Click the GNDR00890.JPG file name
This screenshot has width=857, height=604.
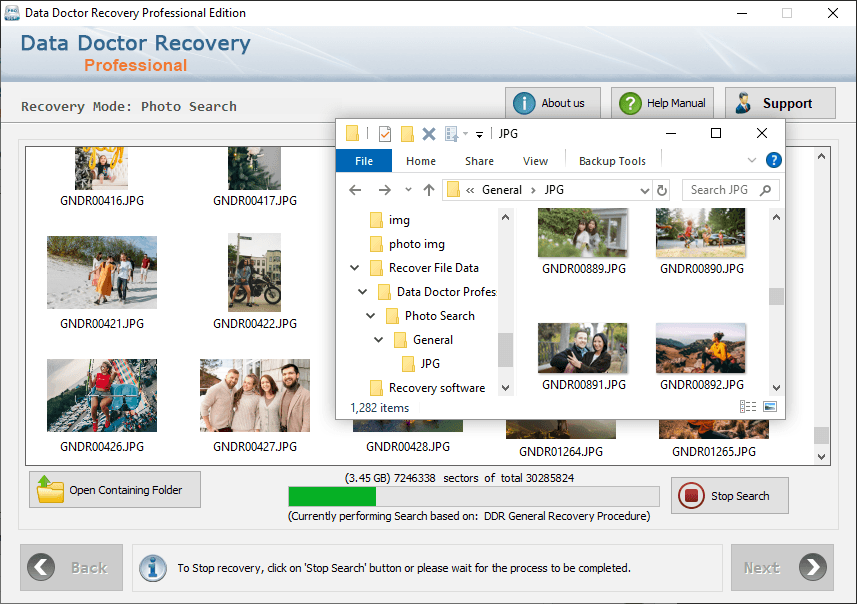pos(702,268)
